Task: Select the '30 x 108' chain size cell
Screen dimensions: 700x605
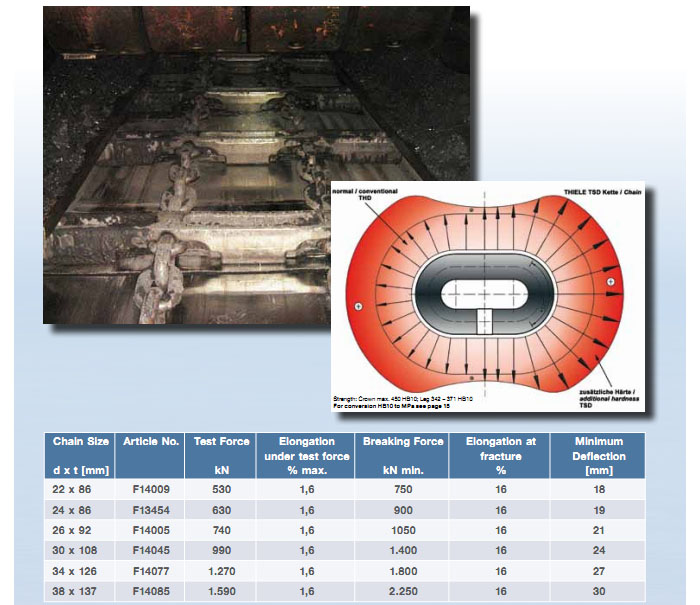Action: [80, 551]
